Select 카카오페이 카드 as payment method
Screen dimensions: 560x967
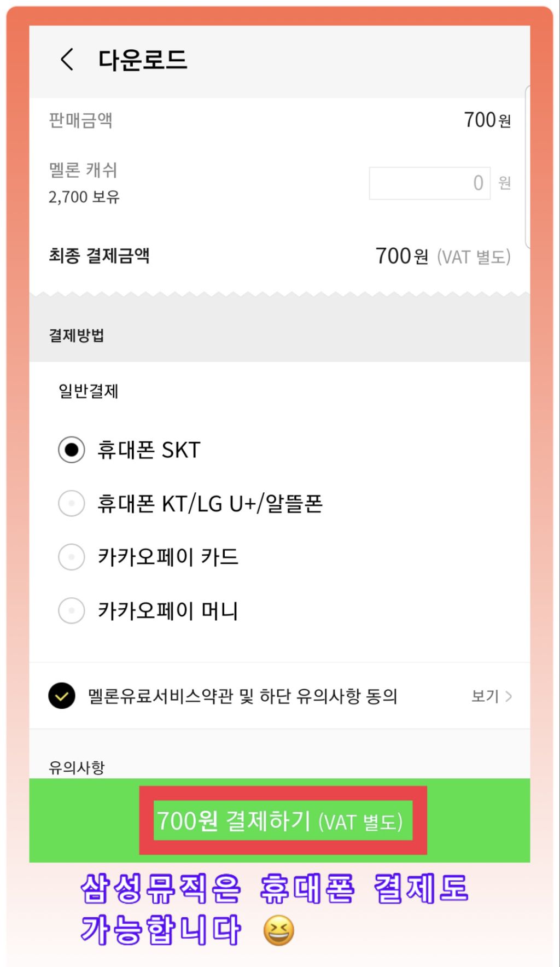72,557
